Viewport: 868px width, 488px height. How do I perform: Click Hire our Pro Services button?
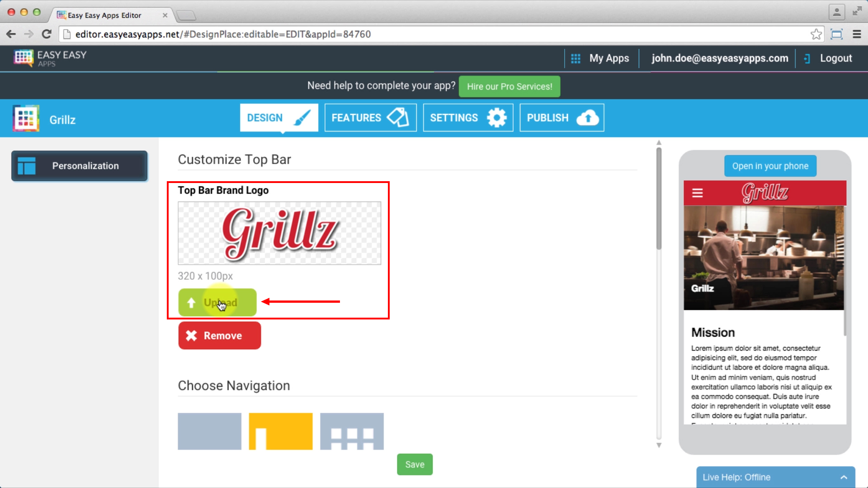tap(509, 86)
